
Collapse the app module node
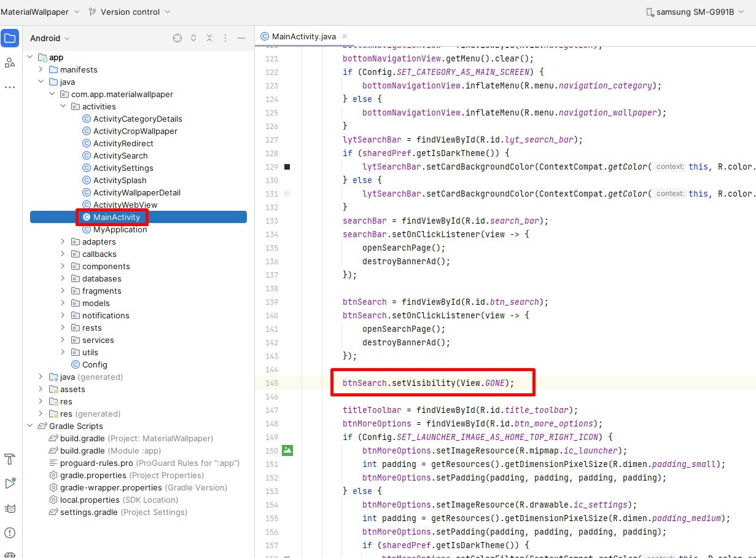(x=30, y=57)
